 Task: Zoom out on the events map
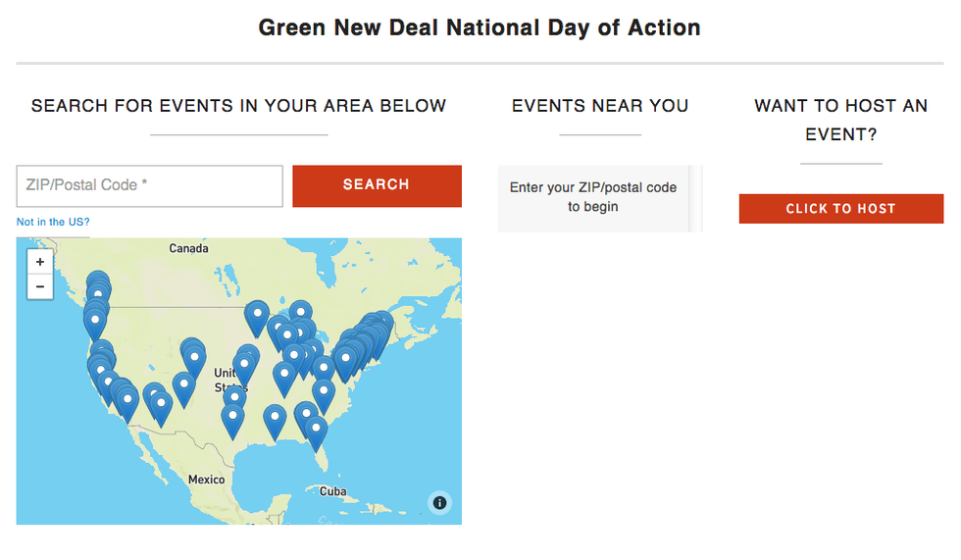[x=39, y=286]
